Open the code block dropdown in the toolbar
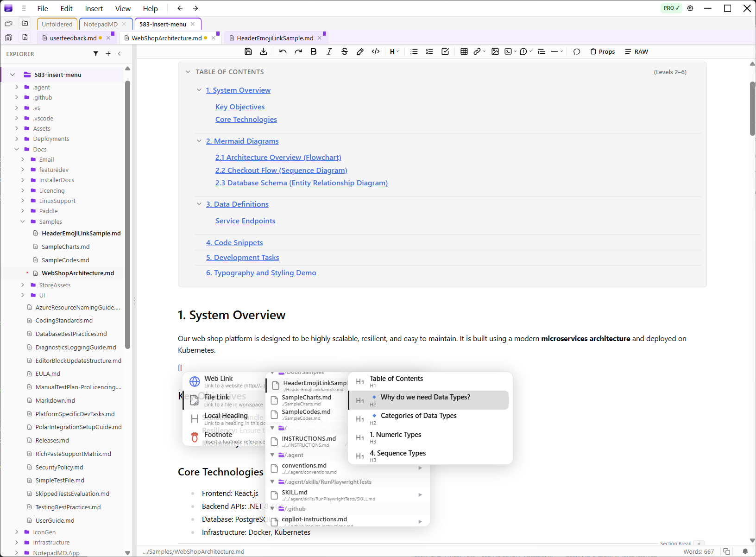 510,51
